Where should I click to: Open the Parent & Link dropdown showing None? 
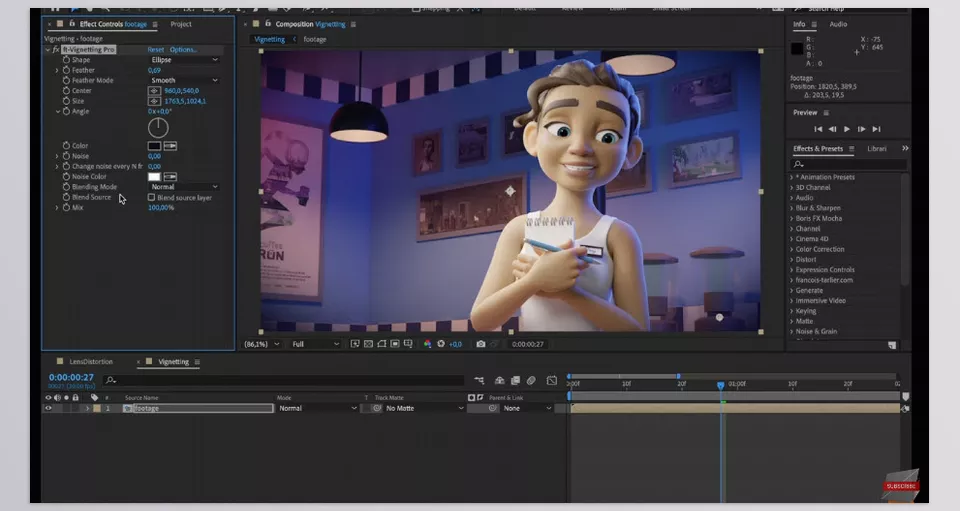coord(527,408)
